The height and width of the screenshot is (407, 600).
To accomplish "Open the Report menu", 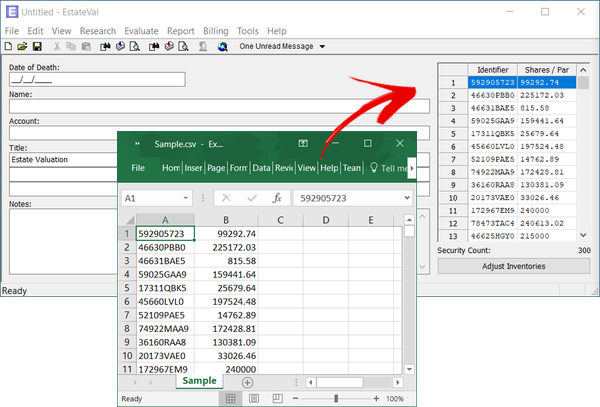I will pyautogui.click(x=181, y=31).
